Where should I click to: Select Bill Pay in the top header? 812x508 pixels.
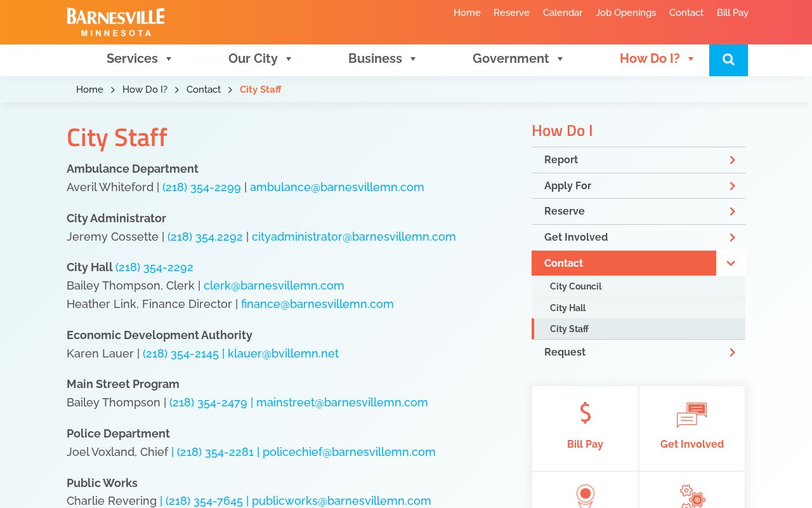point(733,13)
